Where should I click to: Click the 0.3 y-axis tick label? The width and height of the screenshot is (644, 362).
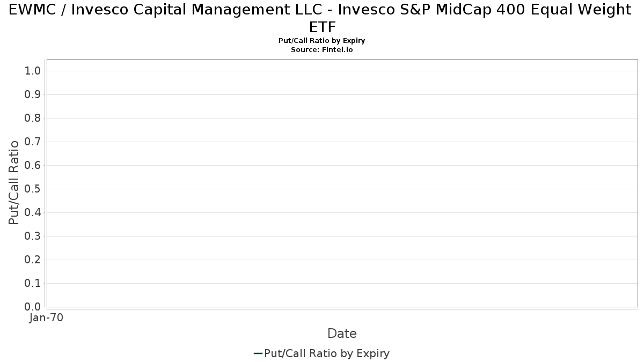(x=33, y=236)
